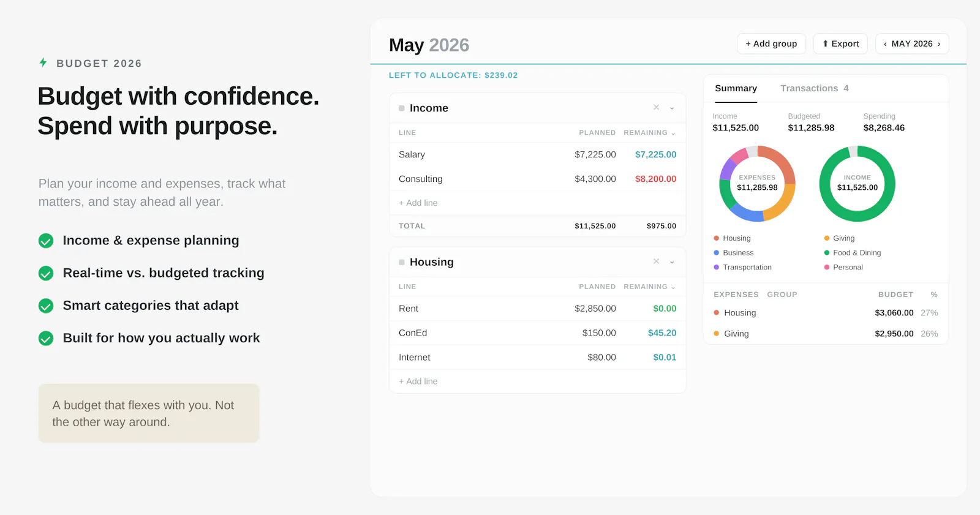Click the Housing legend color dot
Viewport: 980px width, 515px height.
(716, 238)
